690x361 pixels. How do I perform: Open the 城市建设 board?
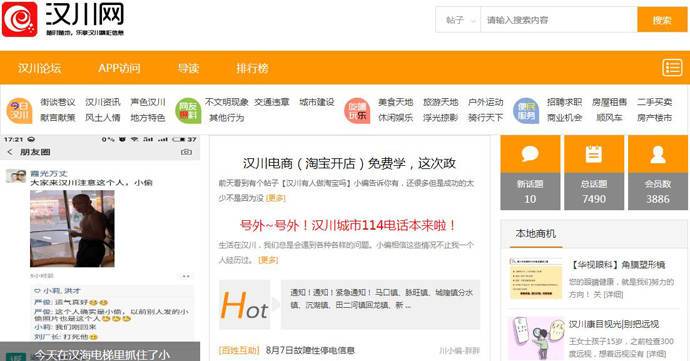[x=317, y=102]
